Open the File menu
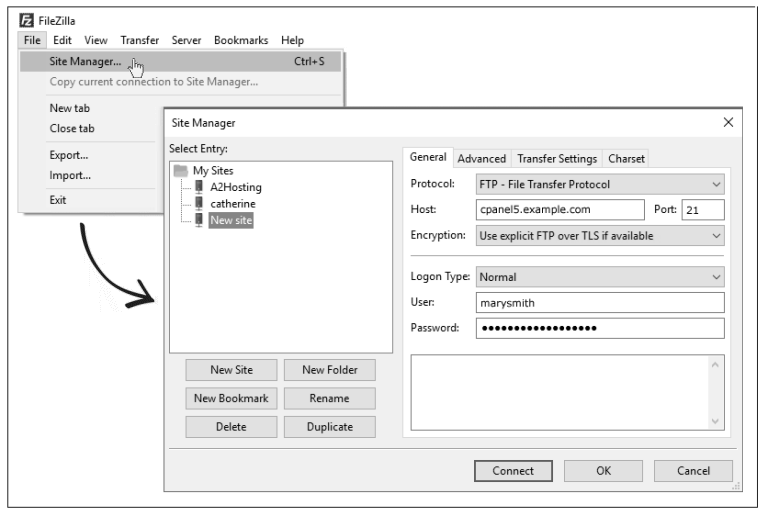 click(32, 40)
